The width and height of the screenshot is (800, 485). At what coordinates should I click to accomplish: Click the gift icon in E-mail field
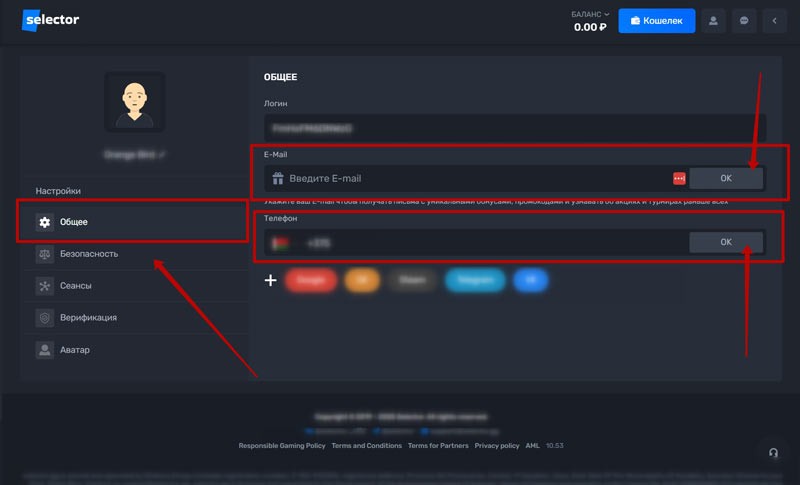[277, 178]
